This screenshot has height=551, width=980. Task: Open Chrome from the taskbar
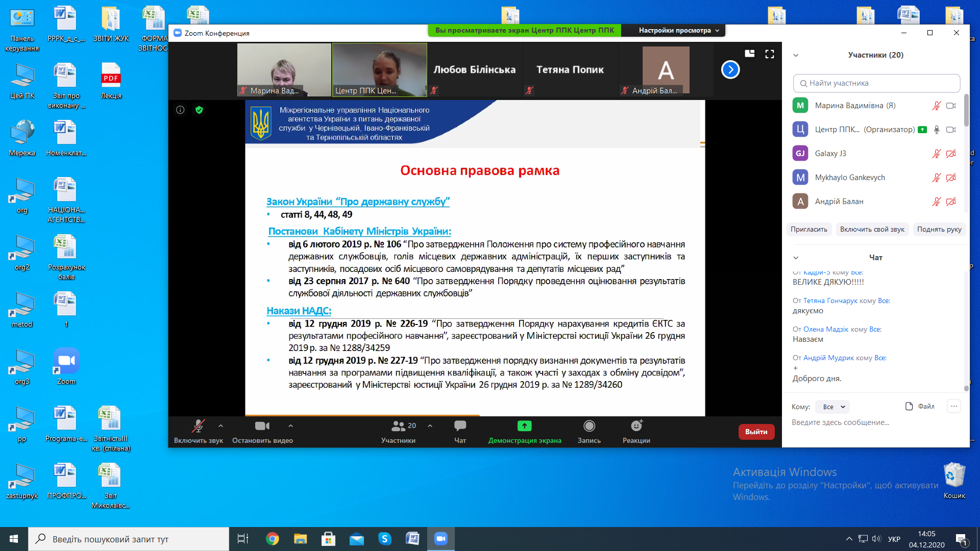point(273,539)
